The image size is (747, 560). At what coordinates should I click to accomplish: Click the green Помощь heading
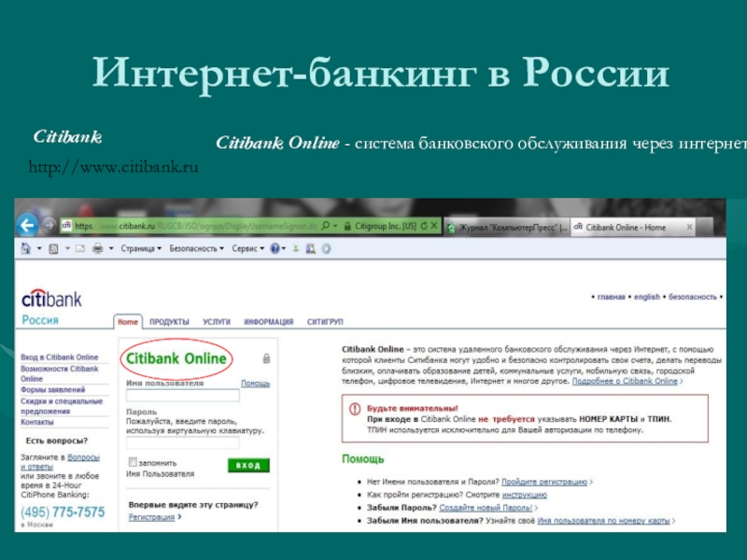[362, 459]
